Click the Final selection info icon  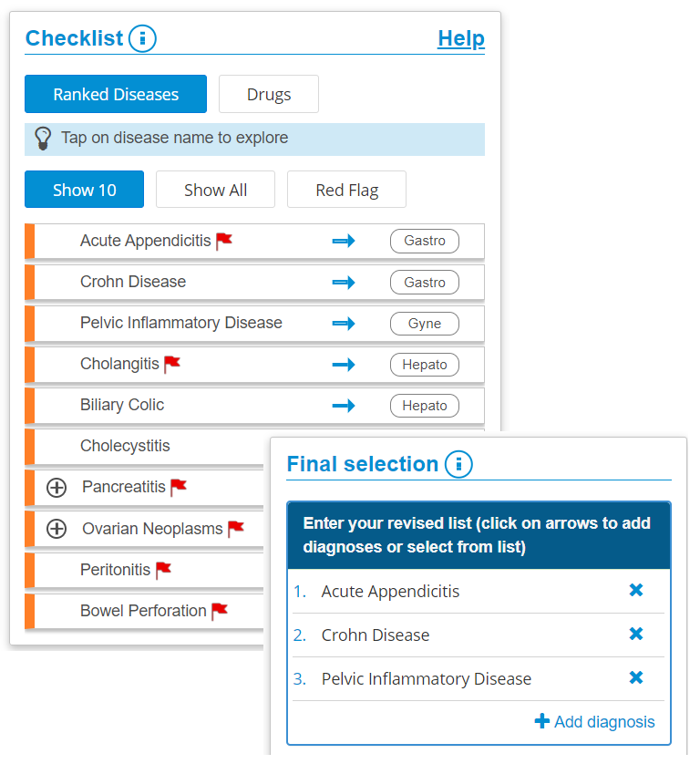(x=458, y=464)
